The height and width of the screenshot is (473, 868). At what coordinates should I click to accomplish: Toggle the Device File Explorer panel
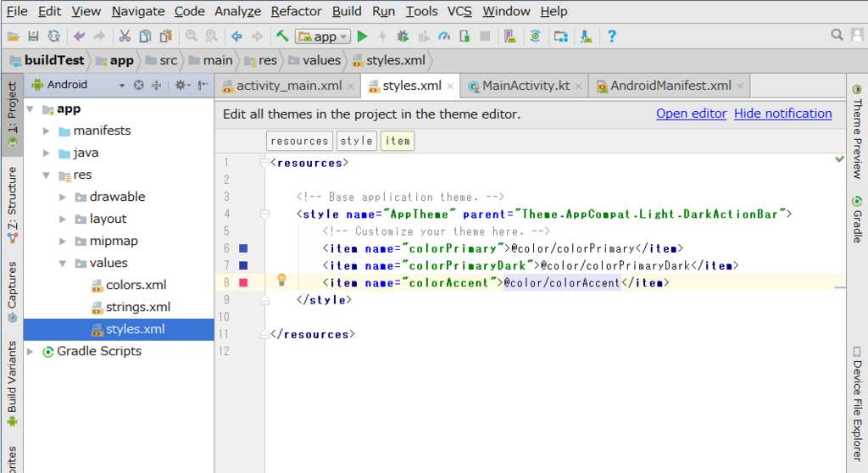coord(857,404)
